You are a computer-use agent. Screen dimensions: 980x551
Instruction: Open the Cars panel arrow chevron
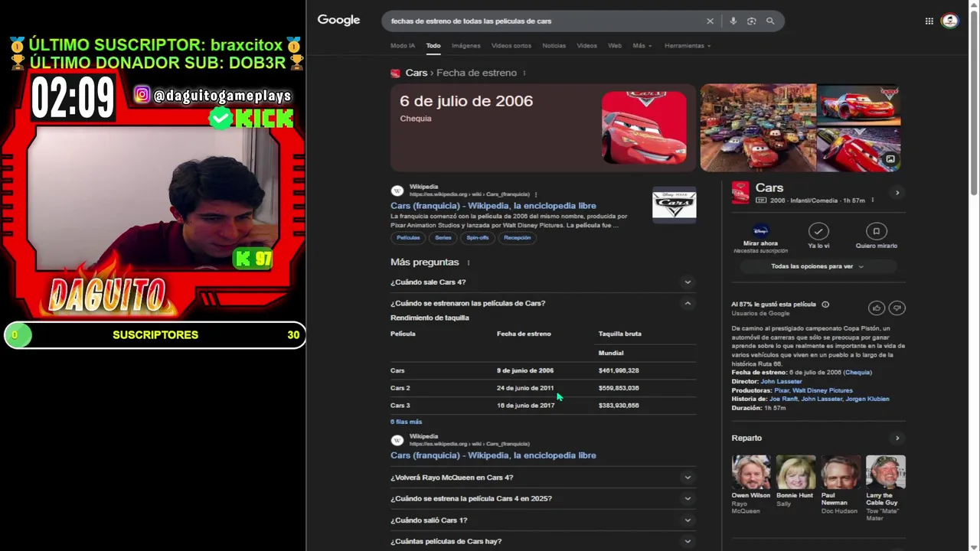coord(897,193)
